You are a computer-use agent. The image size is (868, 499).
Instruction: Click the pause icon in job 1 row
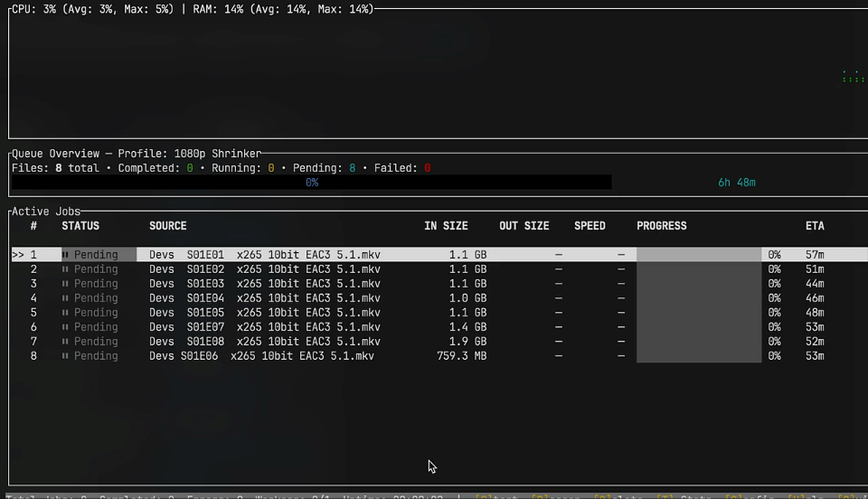(x=65, y=255)
